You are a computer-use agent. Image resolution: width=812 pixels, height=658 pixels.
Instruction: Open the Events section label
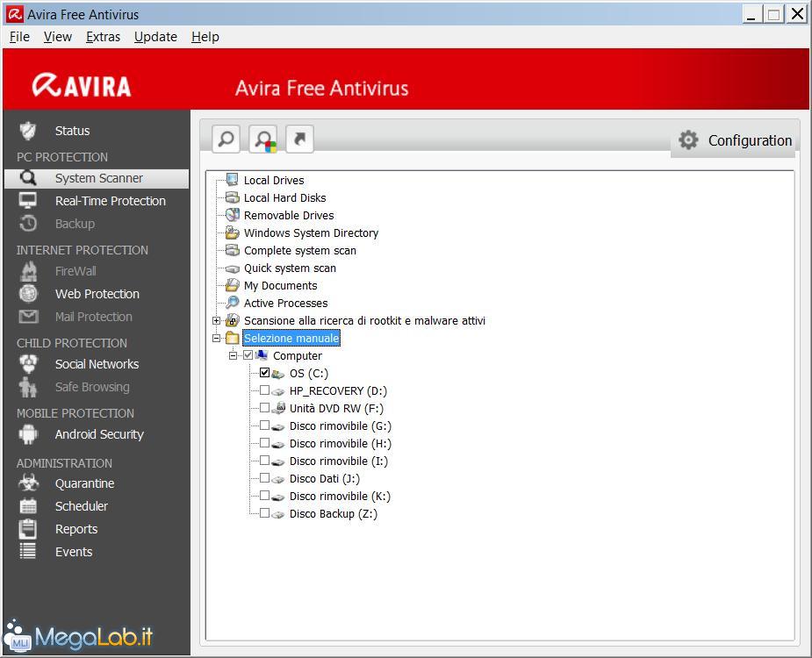(74, 552)
